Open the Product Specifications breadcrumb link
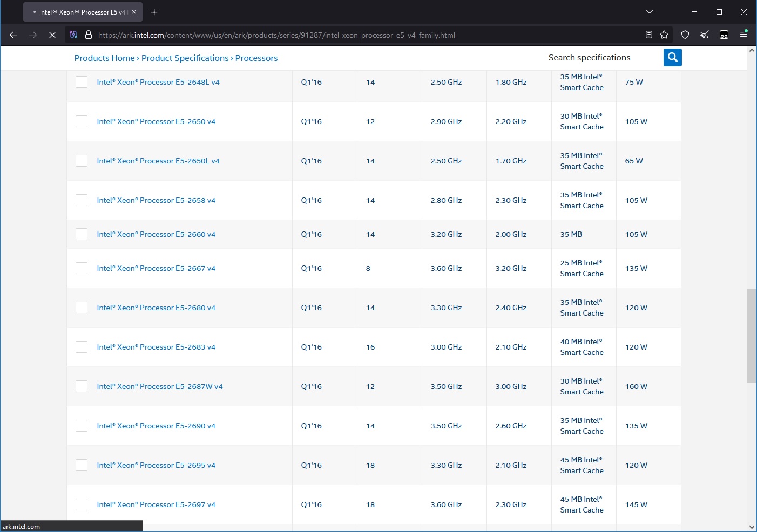This screenshot has width=757, height=532. [x=185, y=58]
